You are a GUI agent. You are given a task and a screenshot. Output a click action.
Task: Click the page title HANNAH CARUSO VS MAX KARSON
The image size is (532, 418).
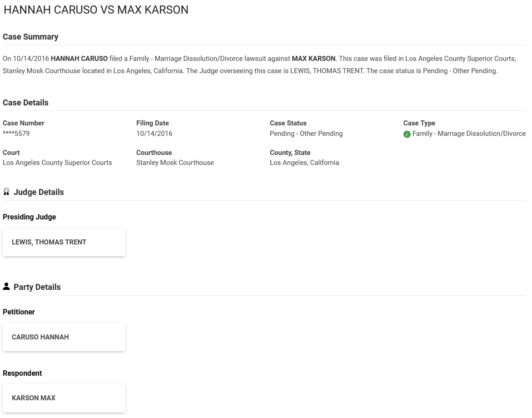point(96,10)
